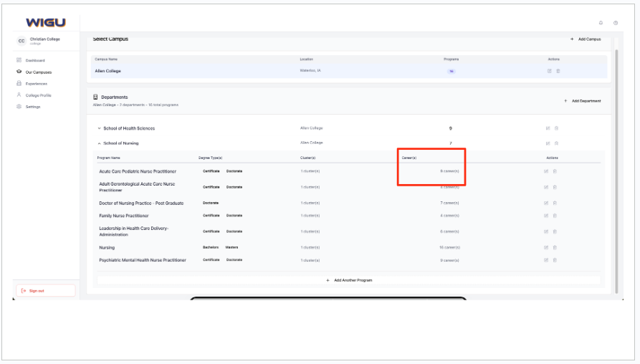The image size is (640, 364).
Task: Delete the Allen College campus
Action: coord(558,71)
